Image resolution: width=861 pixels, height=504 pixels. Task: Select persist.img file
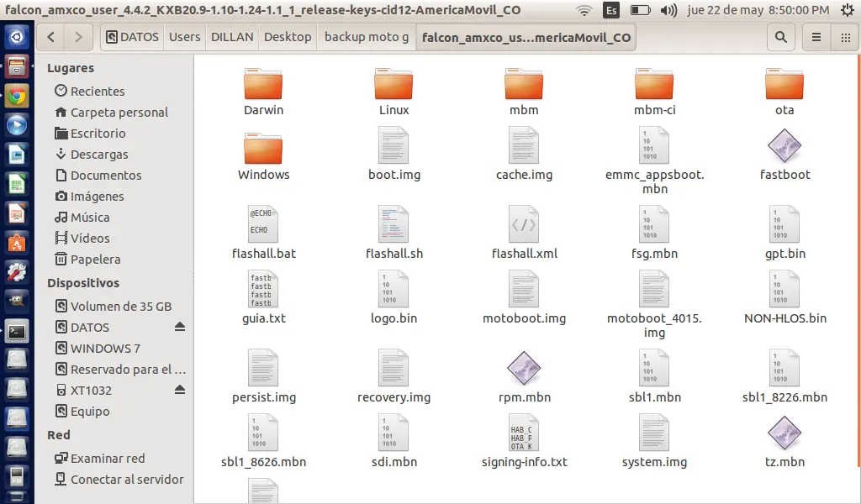(x=263, y=377)
